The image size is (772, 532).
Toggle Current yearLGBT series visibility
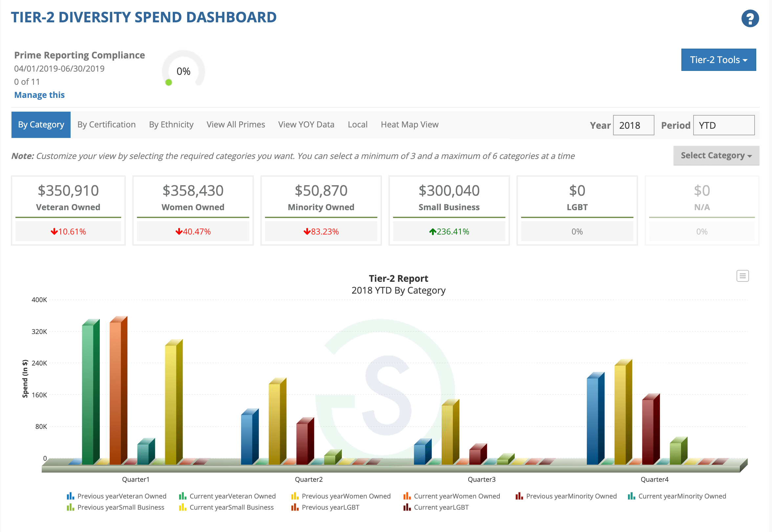407,507
